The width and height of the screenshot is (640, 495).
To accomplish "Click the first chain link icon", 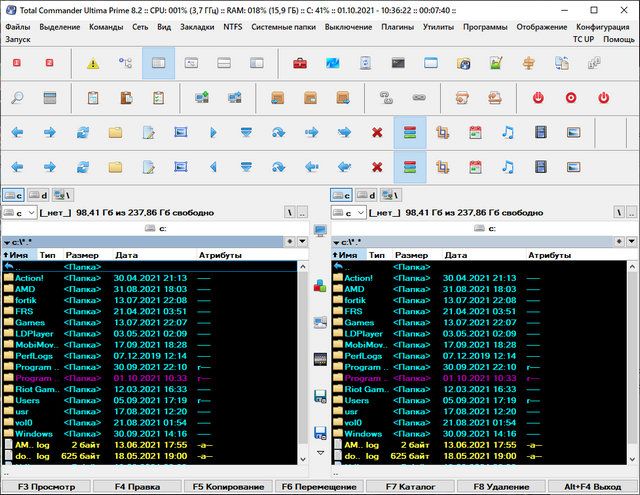I will click(x=386, y=98).
